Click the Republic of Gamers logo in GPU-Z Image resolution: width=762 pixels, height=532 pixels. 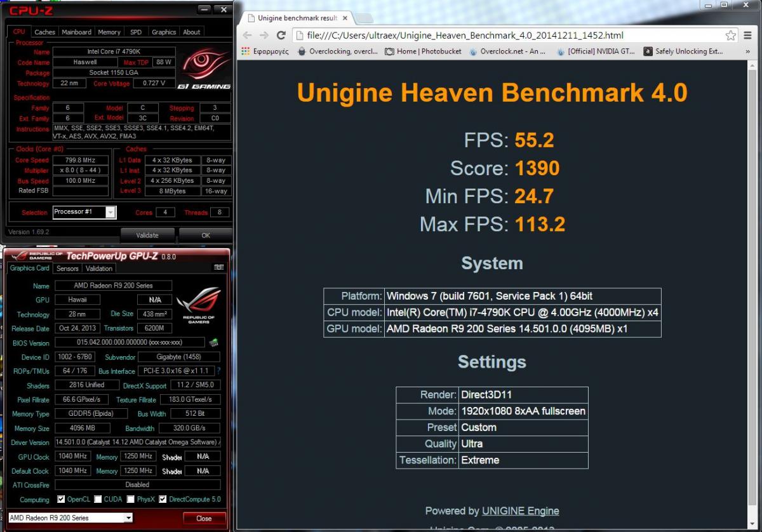coord(198,305)
